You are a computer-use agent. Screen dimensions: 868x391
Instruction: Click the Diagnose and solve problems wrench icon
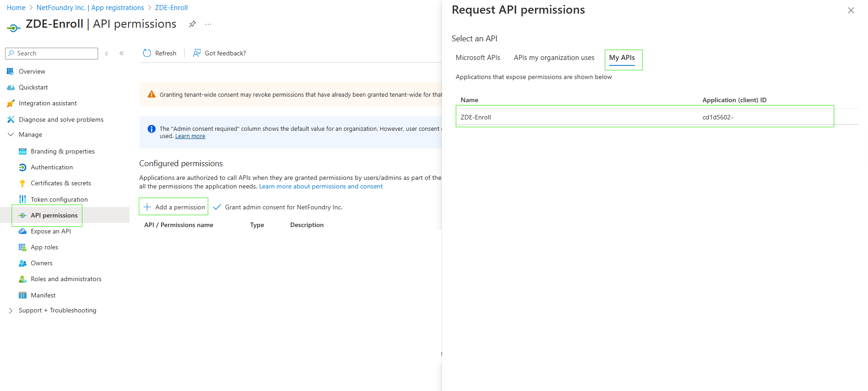[10, 119]
